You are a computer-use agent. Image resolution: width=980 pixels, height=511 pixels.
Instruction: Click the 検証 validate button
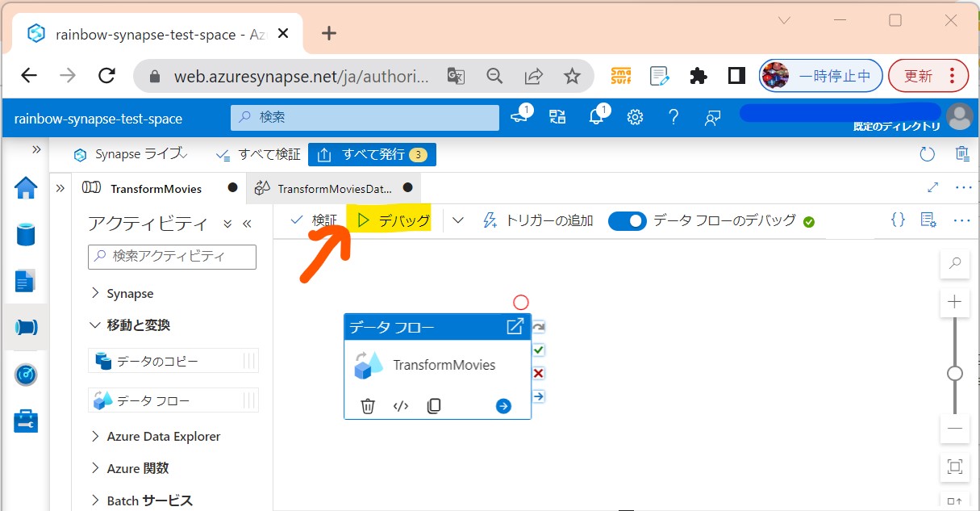point(313,220)
